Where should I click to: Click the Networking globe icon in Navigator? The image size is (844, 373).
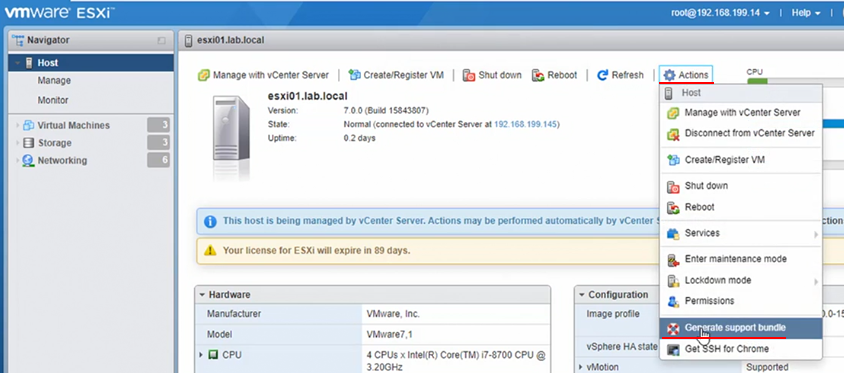click(x=29, y=160)
